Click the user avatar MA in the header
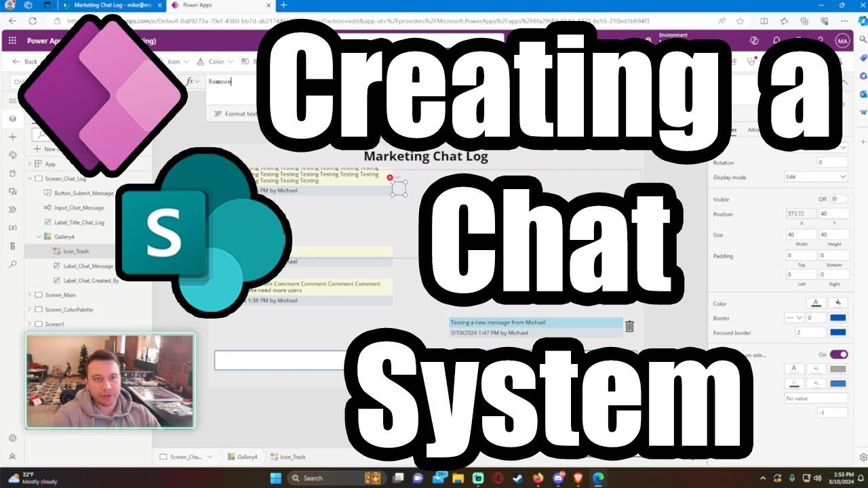 pyautogui.click(x=842, y=41)
